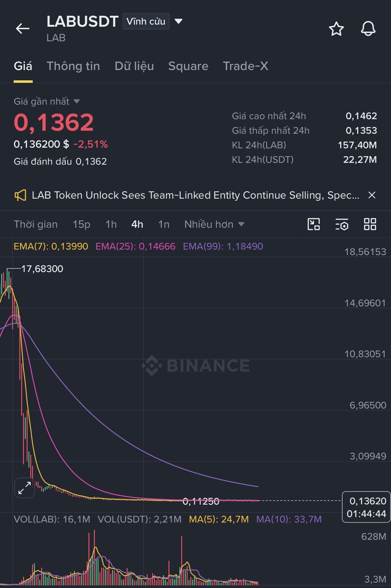Tap the 0,11250 chart low marker
This screenshot has width=391, height=588.
201,502
